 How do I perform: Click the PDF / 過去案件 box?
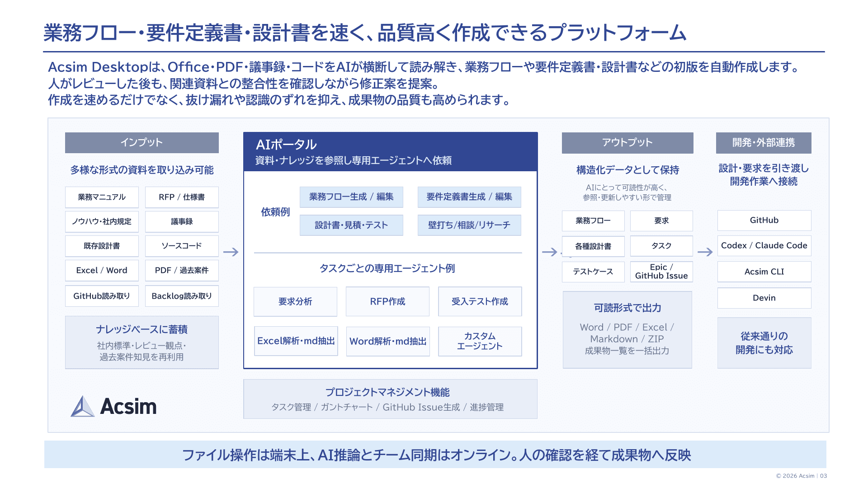click(182, 270)
